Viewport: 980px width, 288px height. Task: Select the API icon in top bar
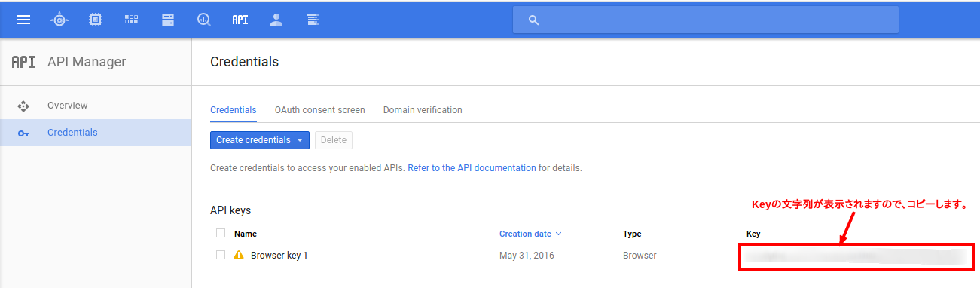click(240, 20)
